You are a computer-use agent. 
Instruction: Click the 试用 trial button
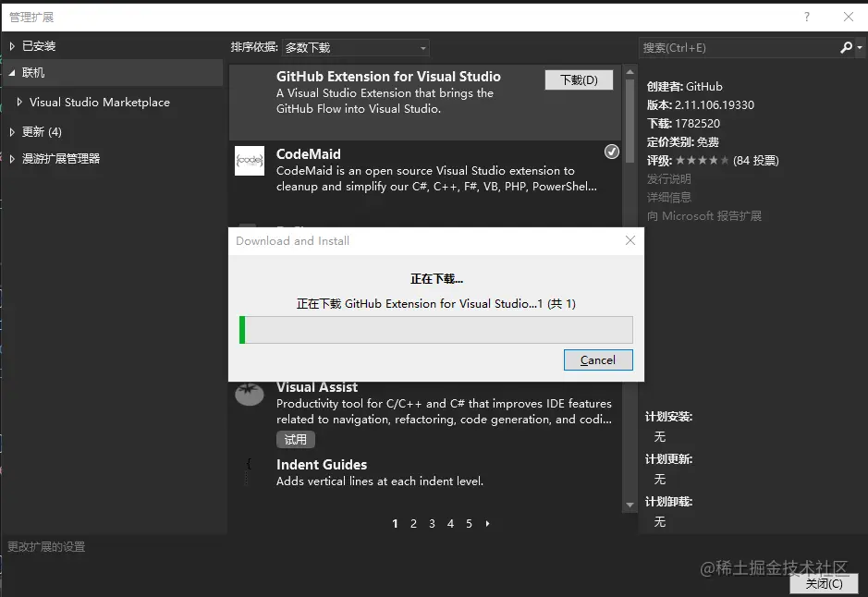coord(296,439)
